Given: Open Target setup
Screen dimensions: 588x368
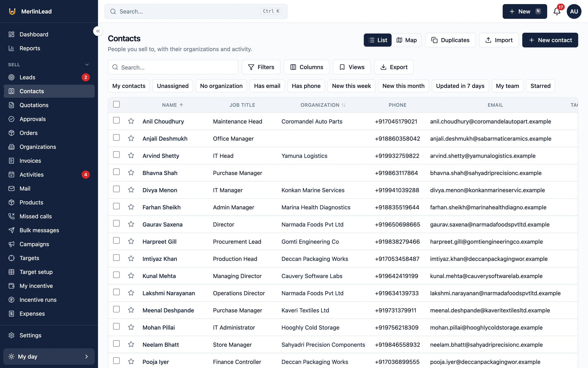Looking at the screenshot, I should [49, 272].
